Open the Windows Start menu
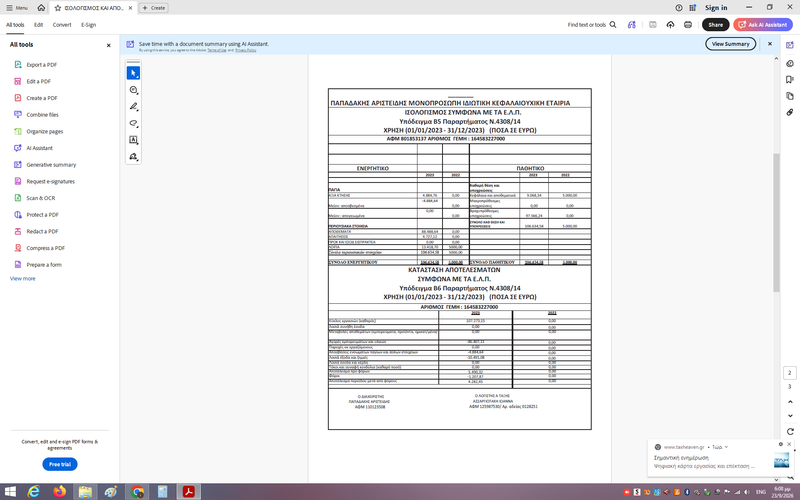The height and width of the screenshot is (500, 800). [x=10, y=492]
